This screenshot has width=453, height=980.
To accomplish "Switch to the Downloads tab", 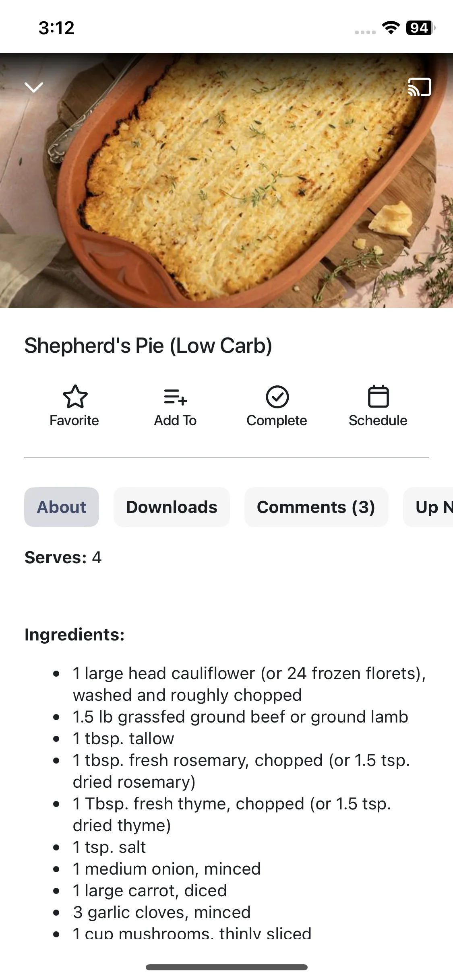I will (x=172, y=507).
